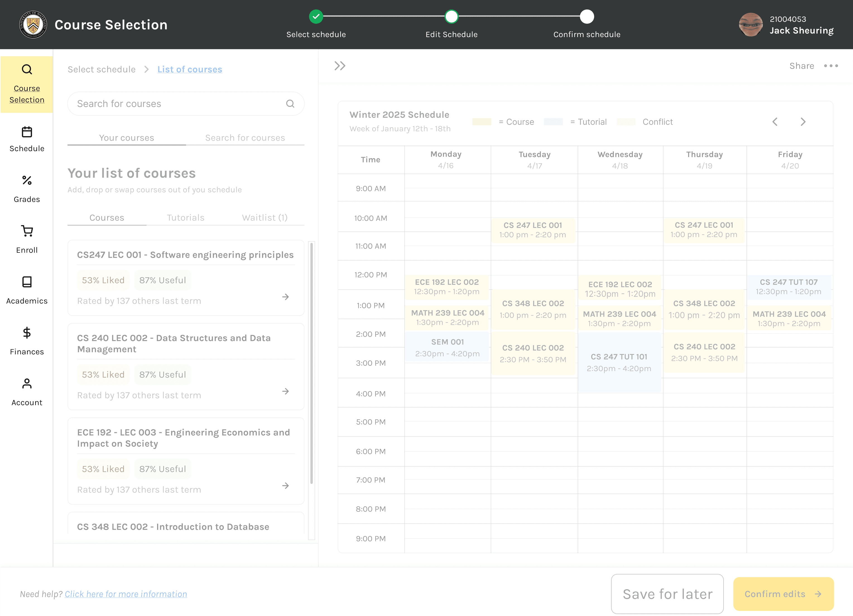Click the Confirm schedule progress step circle

coord(586,16)
